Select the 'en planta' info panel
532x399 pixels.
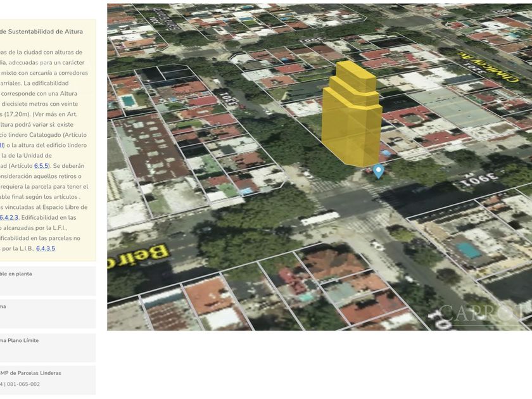[x=47, y=281]
